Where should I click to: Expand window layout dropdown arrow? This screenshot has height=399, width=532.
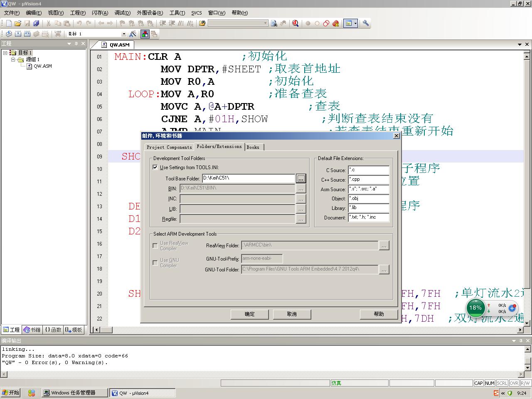click(356, 23)
